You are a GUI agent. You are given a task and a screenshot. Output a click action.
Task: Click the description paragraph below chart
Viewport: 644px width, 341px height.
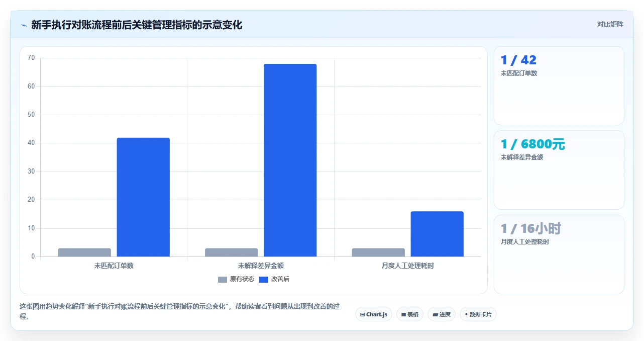179,312
